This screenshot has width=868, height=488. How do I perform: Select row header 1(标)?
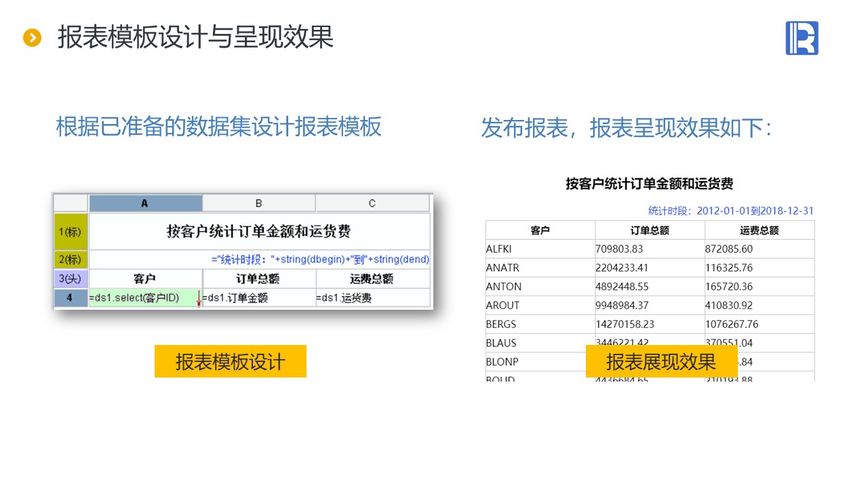coord(71,232)
